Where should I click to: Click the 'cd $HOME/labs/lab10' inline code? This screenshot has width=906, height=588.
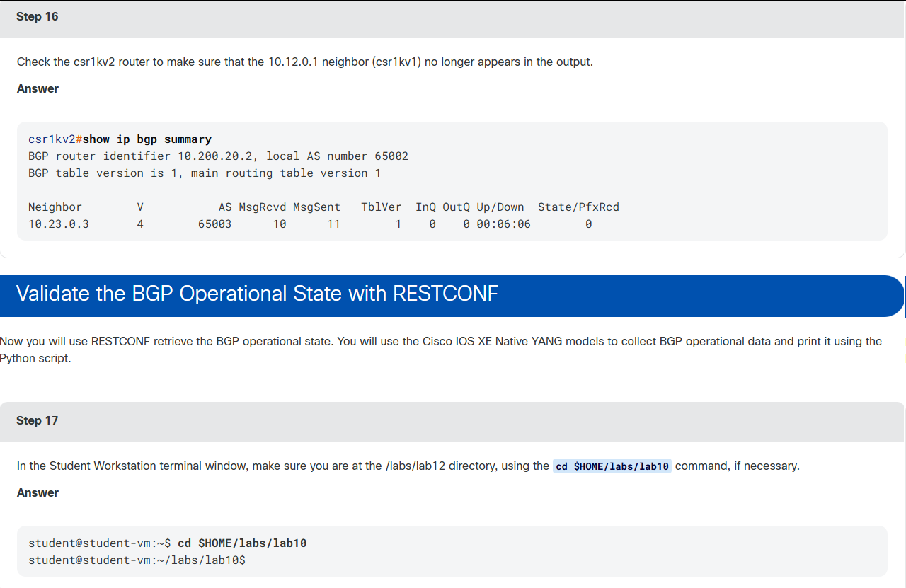[x=612, y=466]
